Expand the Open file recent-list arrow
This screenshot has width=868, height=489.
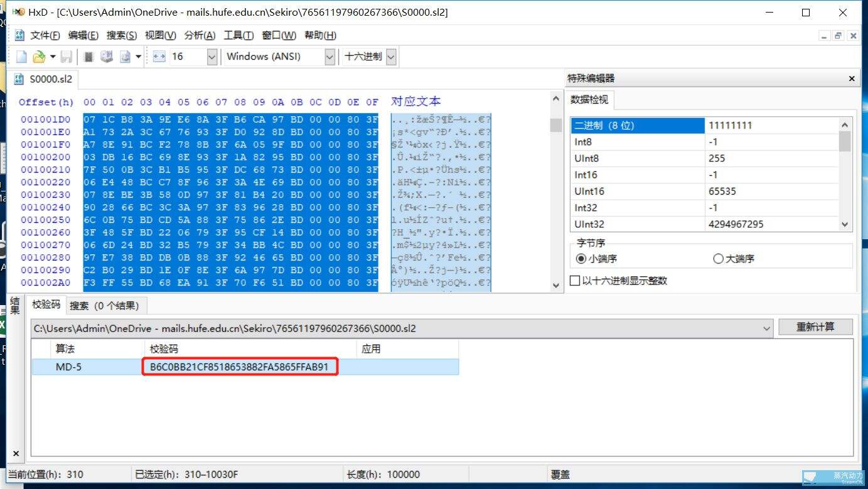point(53,56)
